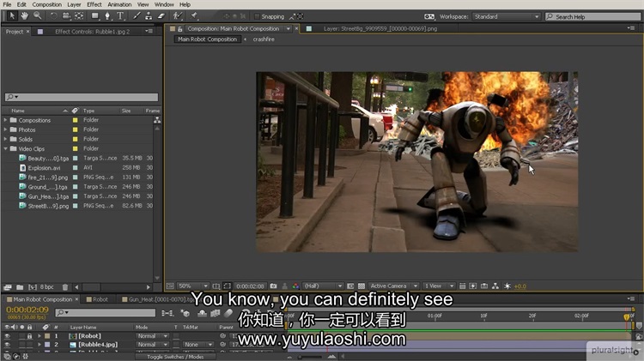Select the Roto Brush tool
The width and height of the screenshot is (644, 361).
tap(178, 16)
